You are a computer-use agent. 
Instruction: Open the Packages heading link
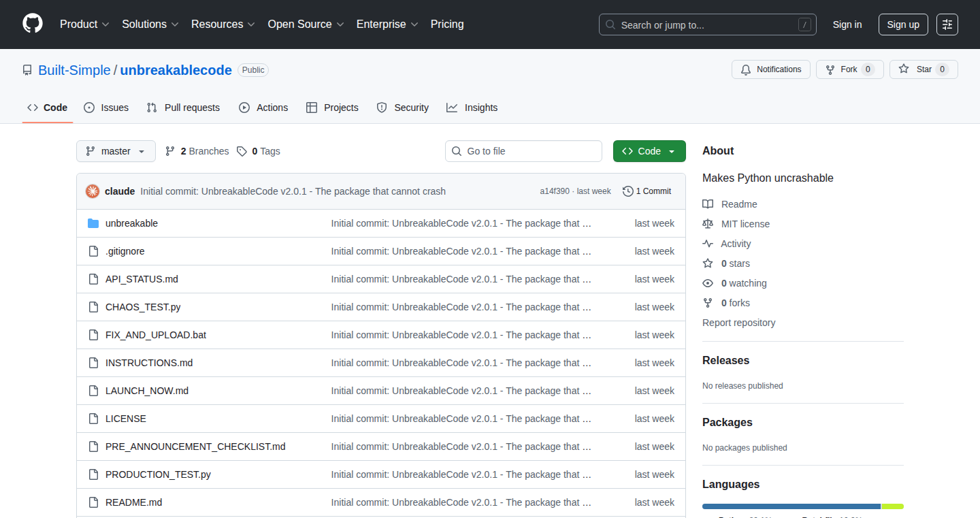728,422
